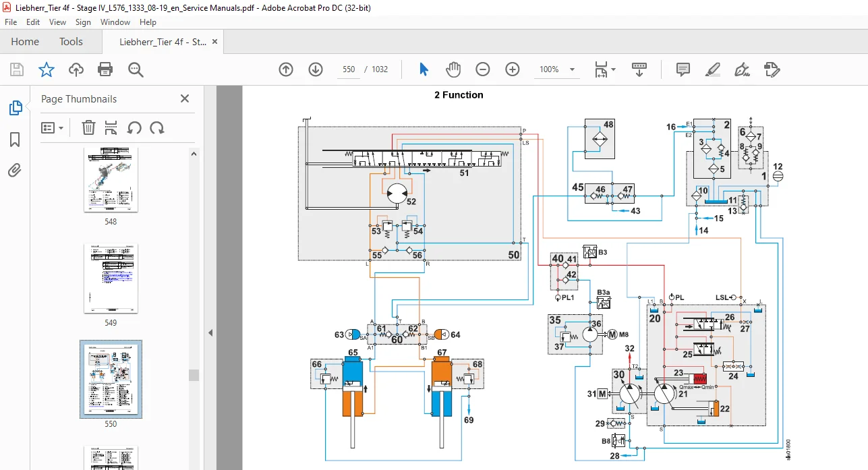Select the page 548 thumbnail

tap(111, 179)
